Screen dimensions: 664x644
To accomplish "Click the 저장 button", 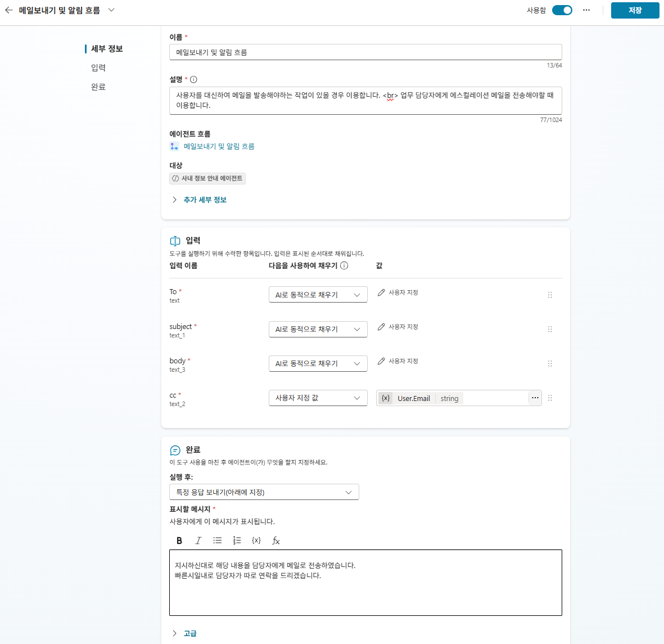I will 635,10.
